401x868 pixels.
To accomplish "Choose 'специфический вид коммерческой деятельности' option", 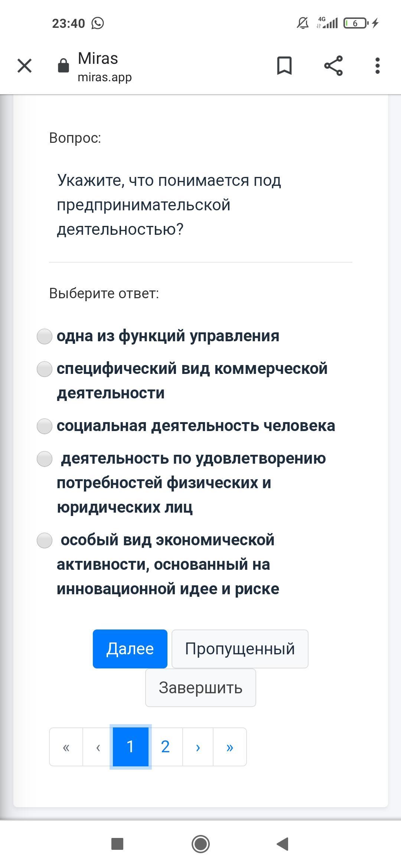I will tap(45, 369).
